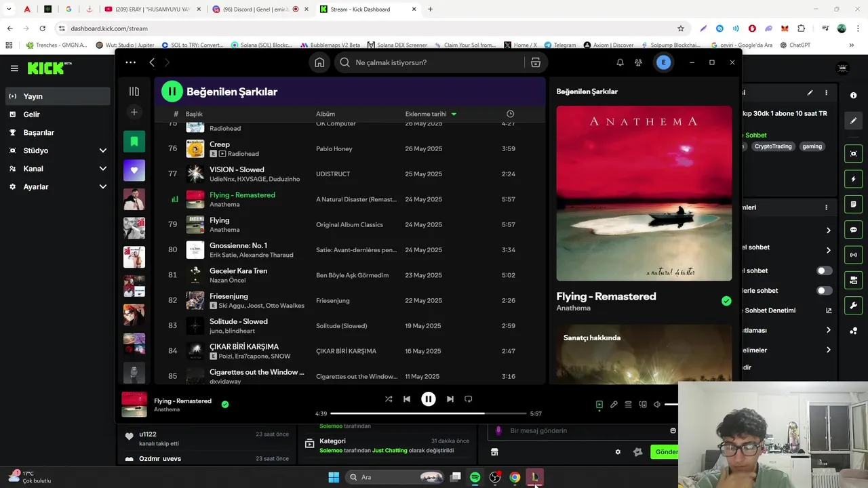The width and height of the screenshot is (868, 488).
Task: Pause Beğenilen Şarkılar with green header button
Action: [x=172, y=91]
